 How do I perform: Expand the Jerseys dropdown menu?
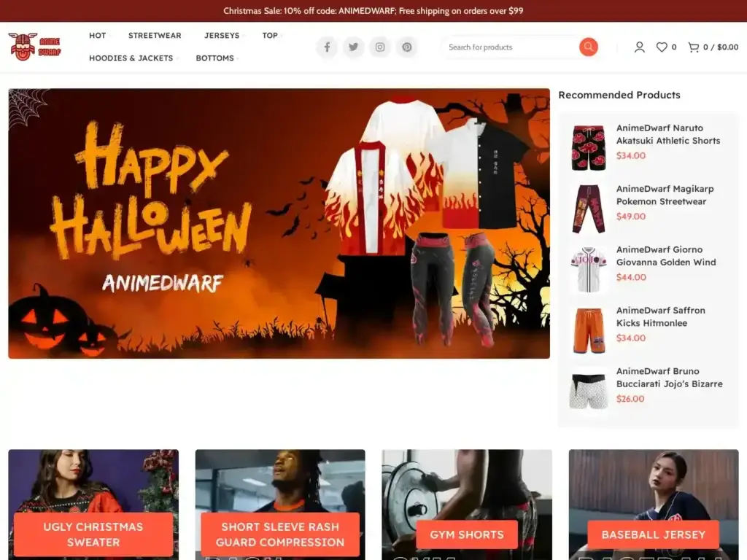(x=222, y=35)
